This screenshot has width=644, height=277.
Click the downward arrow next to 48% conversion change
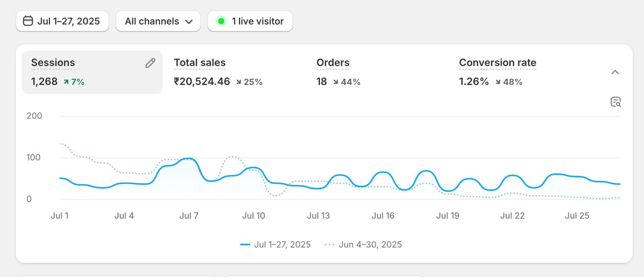tap(498, 82)
